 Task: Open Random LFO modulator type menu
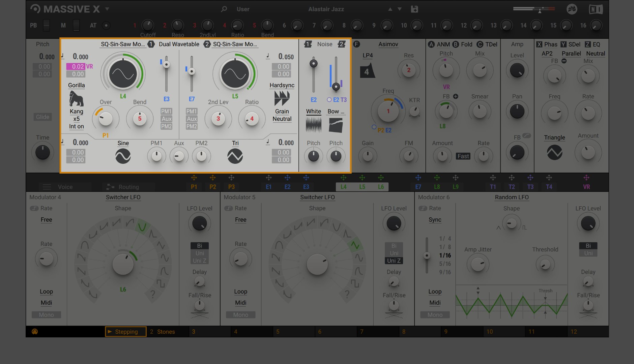pos(512,197)
